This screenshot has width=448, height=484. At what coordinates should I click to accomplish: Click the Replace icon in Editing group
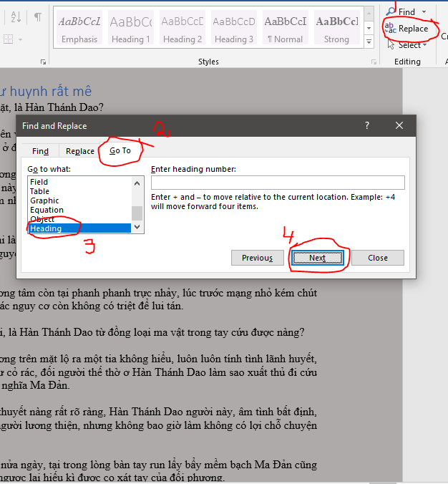(391, 29)
